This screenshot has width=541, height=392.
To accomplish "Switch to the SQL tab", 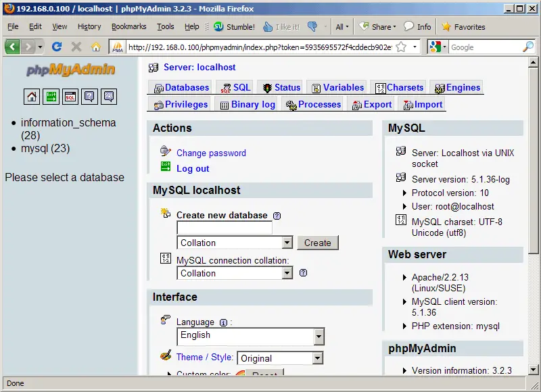I will pos(235,88).
